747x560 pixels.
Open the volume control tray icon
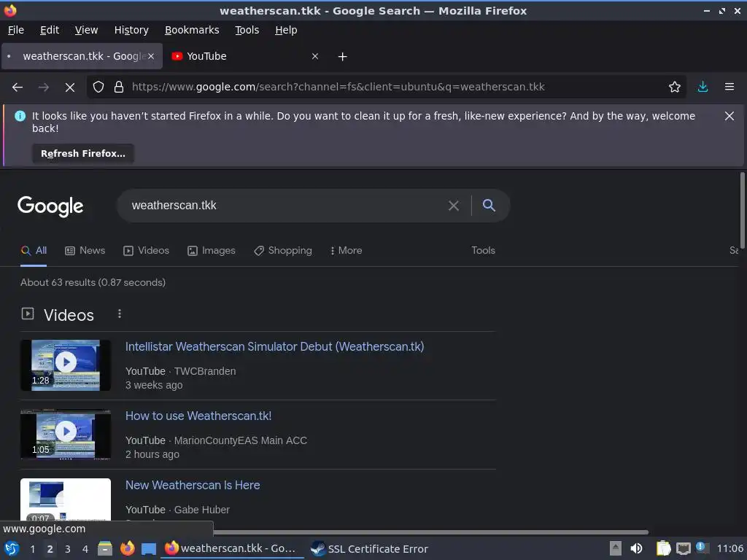click(636, 548)
